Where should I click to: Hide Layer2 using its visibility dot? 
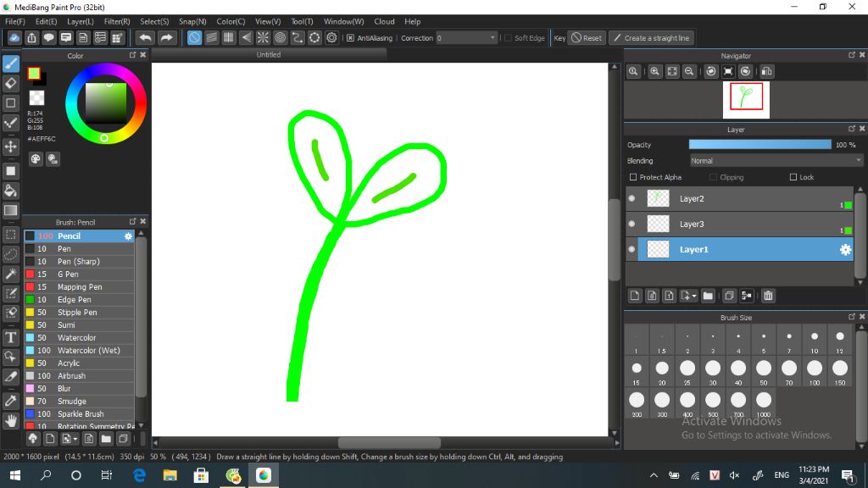click(632, 198)
